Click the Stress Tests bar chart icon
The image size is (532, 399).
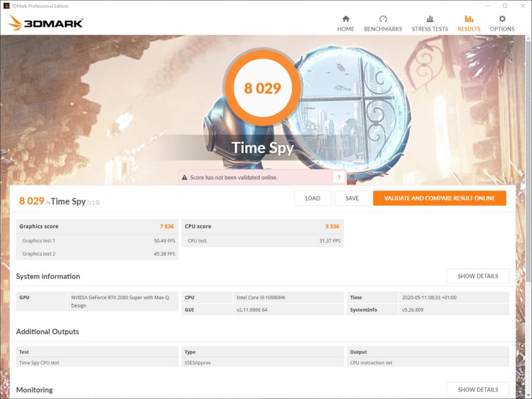pos(430,19)
